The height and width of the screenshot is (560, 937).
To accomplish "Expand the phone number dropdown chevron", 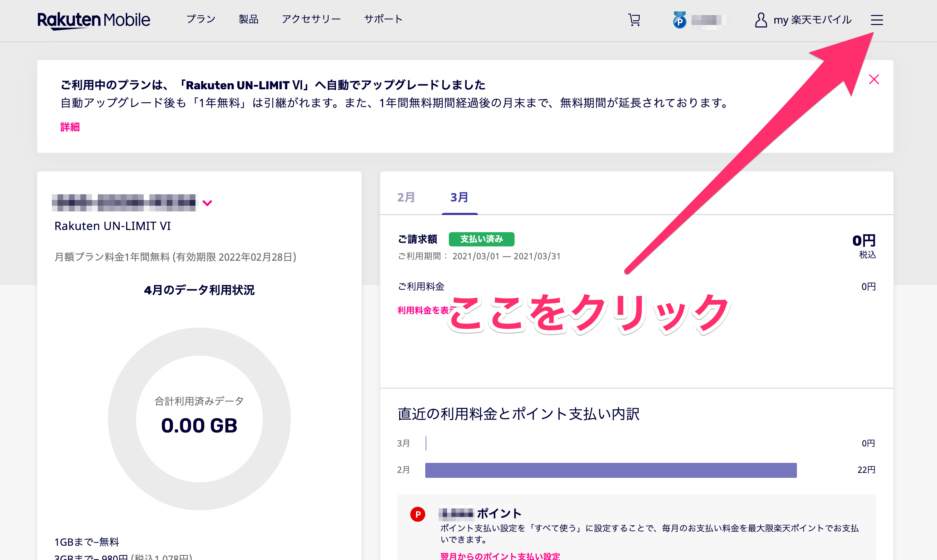I will click(207, 203).
